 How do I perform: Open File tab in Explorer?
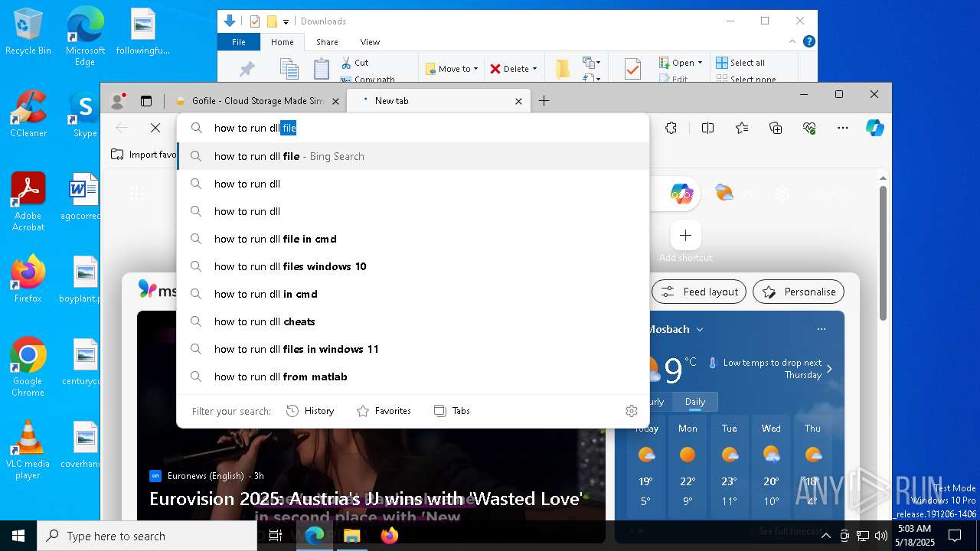click(239, 42)
